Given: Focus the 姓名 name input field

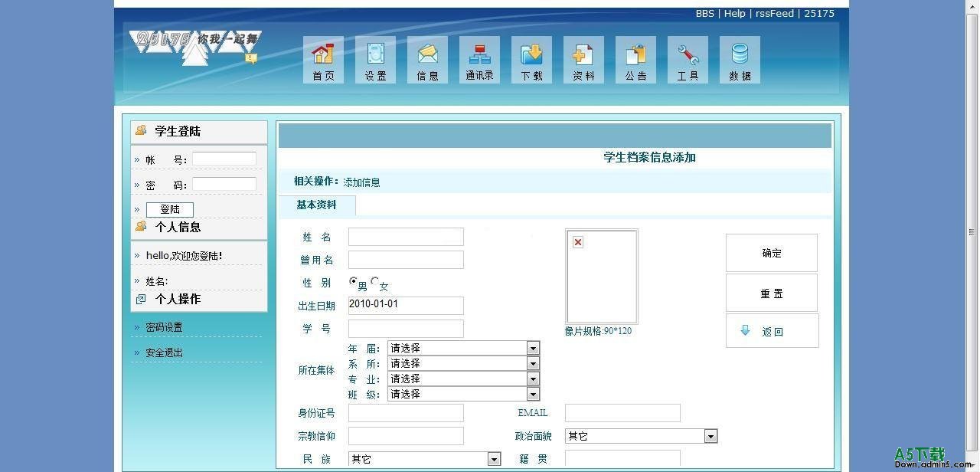Looking at the screenshot, I should point(406,237).
